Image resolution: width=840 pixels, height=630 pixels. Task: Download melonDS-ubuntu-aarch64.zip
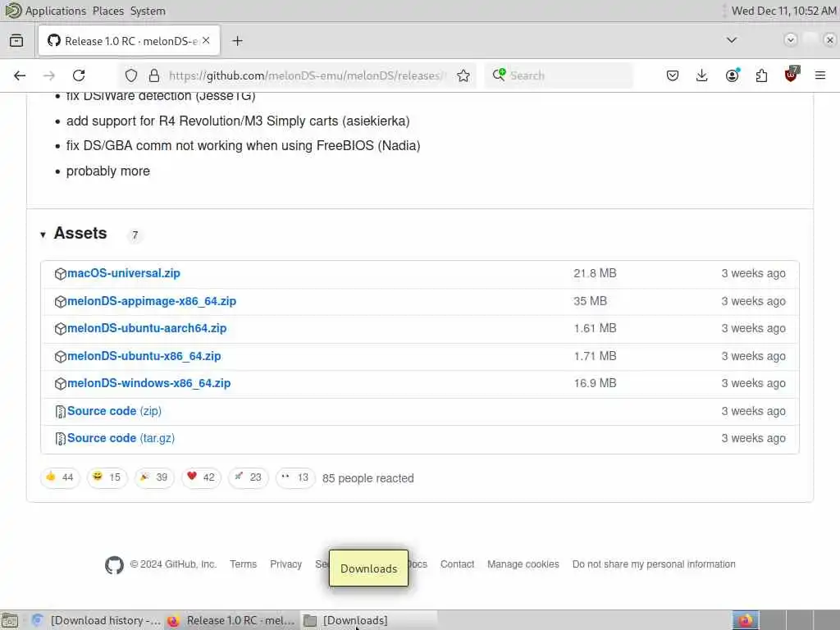pyautogui.click(x=147, y=328)
